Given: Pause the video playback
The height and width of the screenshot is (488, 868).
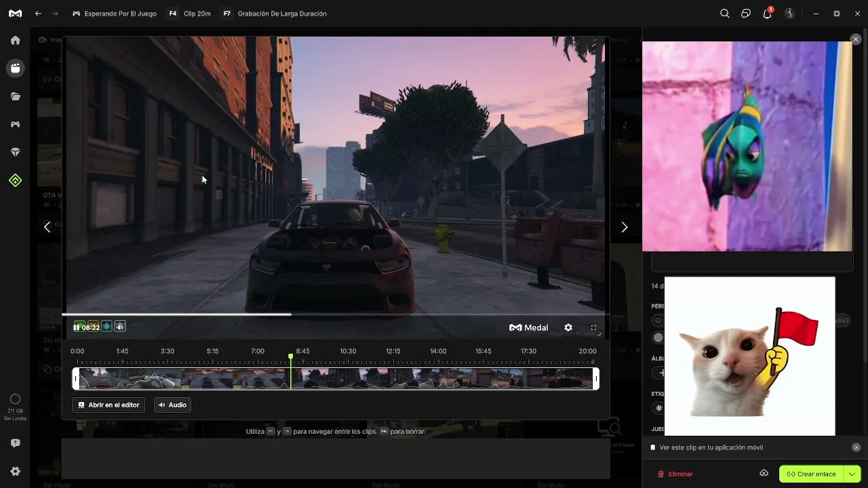Looking at the screenshot, I should pos(77,327).
